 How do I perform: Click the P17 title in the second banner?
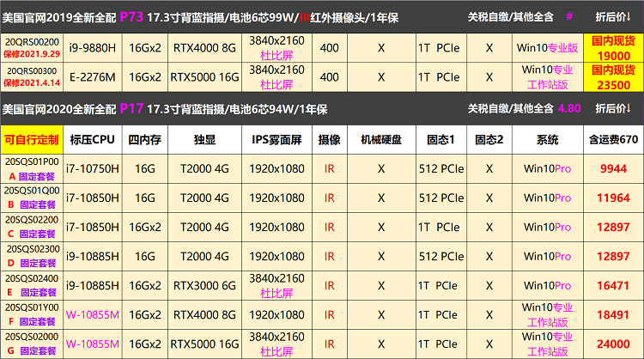click(x=131, y=109)
